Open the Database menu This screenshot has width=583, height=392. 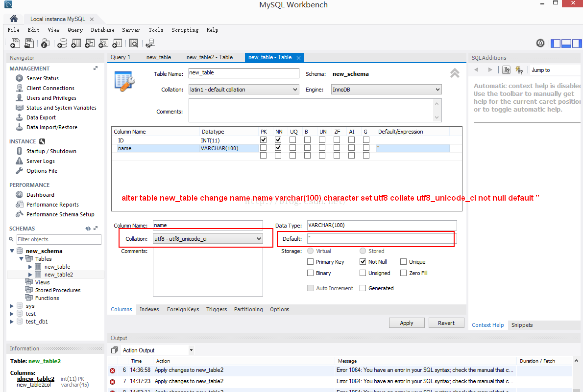(102, 30)
